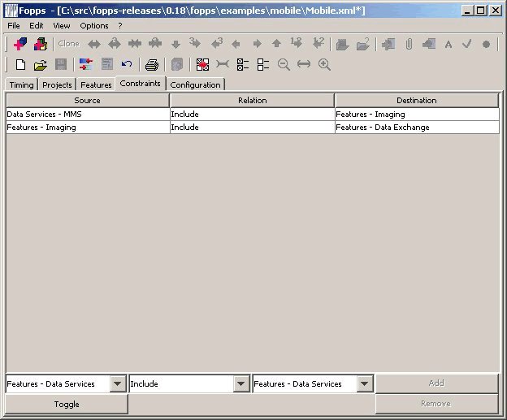Click Include relation in the Imaging source row
The width and height of the screenshot is (507, 420).
point(252,128)
